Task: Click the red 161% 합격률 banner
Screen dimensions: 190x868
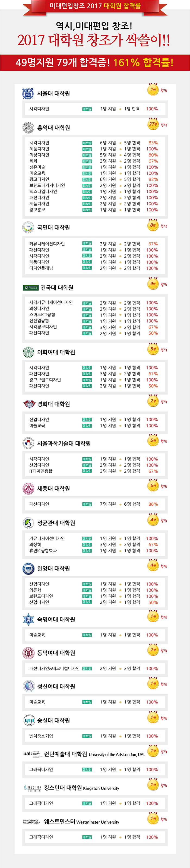Action: tap(95, 62)
